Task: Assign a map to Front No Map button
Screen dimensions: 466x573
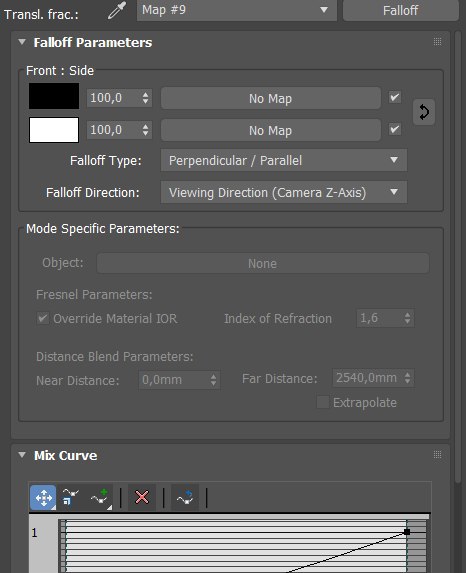Action: pos(270,98)
